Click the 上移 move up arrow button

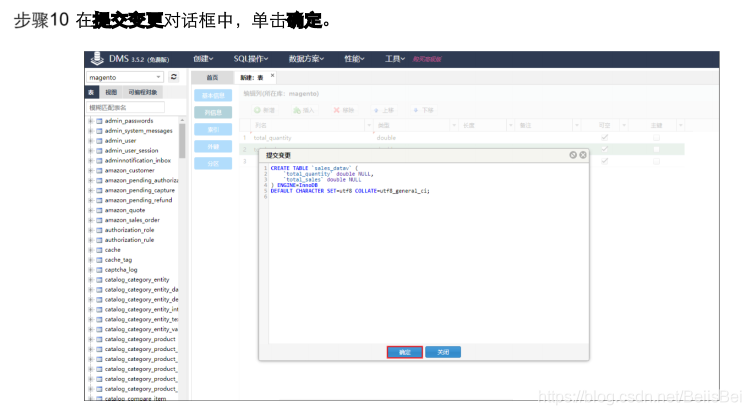[384, 110]
